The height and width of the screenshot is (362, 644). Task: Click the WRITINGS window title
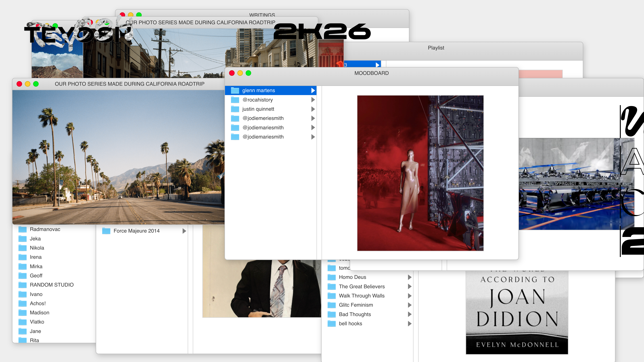[262, 15]
